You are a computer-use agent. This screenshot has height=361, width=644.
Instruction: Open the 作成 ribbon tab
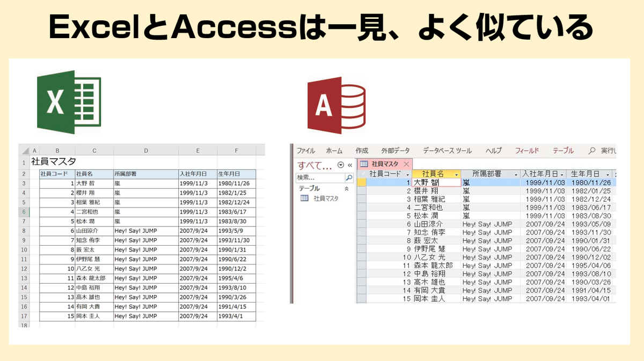[362, 151]
